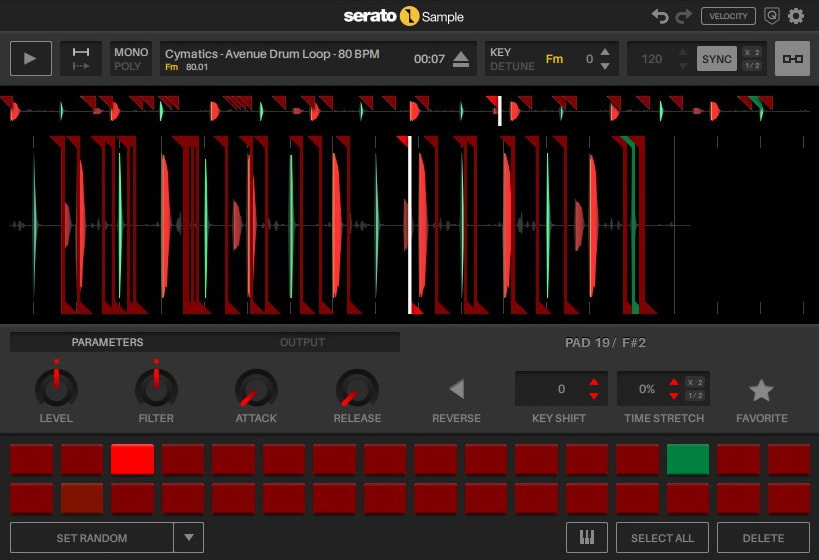The height and width of the screenshot is (560, 819).
Task: Decrease key with the down arrow
Action: pyautogui.click(x=605, y=66)
